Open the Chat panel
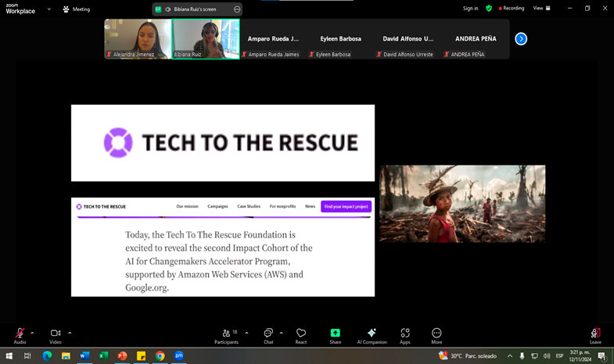 coord(268,334)
